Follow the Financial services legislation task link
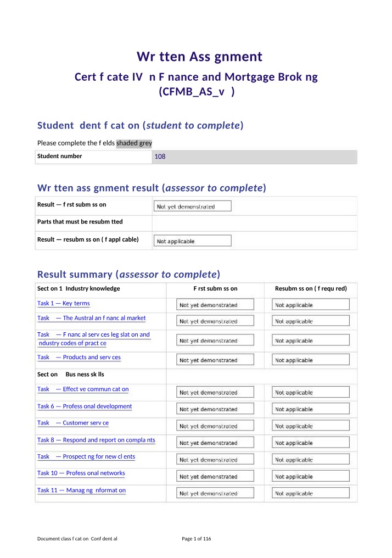The image size is (392, 558). (93, 339)
